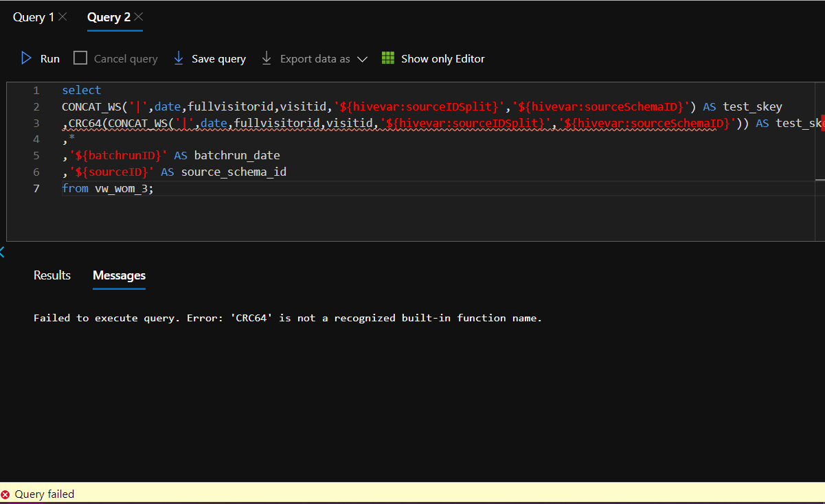Click Save query text
825x504 pixels.
218,59
